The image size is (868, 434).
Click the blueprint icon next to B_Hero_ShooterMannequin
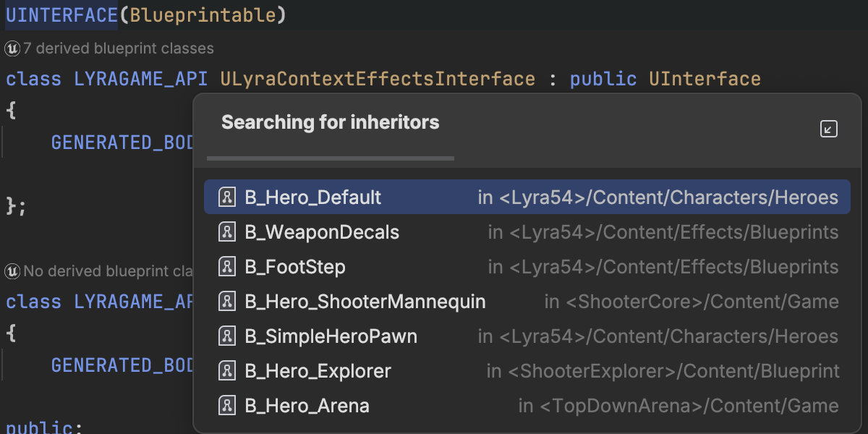(226, 301)
